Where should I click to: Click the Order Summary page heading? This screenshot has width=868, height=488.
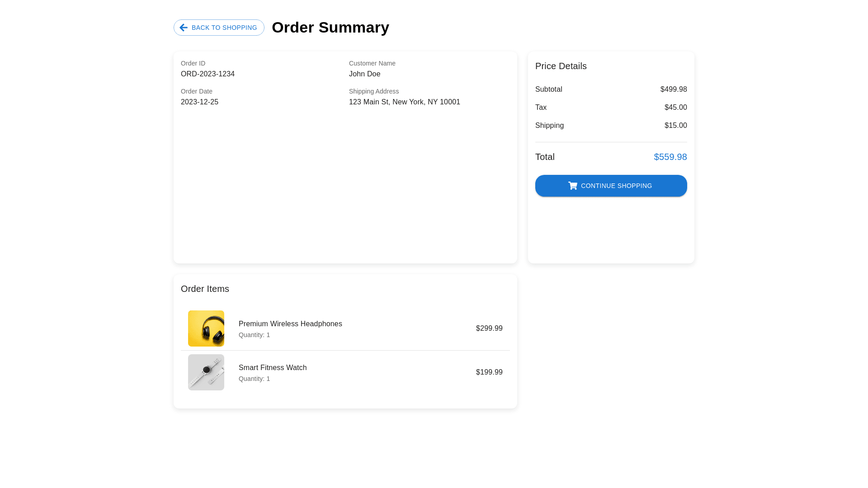(x=330, y=28)
